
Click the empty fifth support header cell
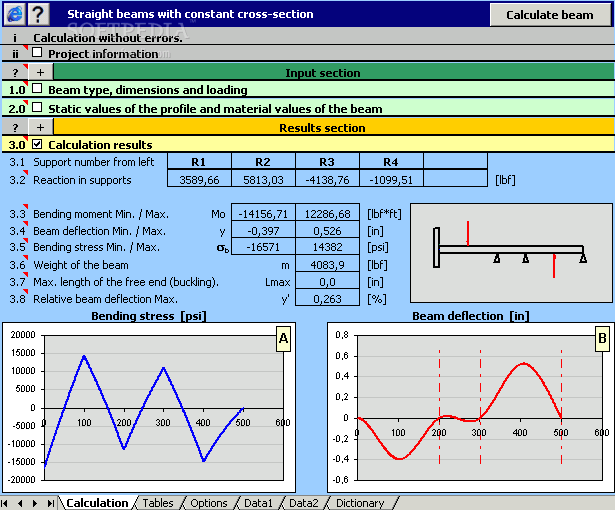[455, 162]
